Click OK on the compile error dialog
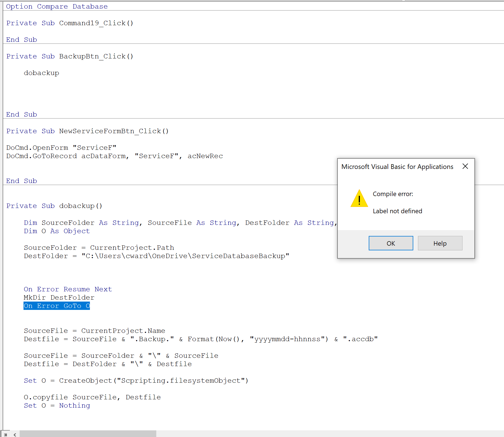This screenshot has height=437, width=504. point(391,243)
